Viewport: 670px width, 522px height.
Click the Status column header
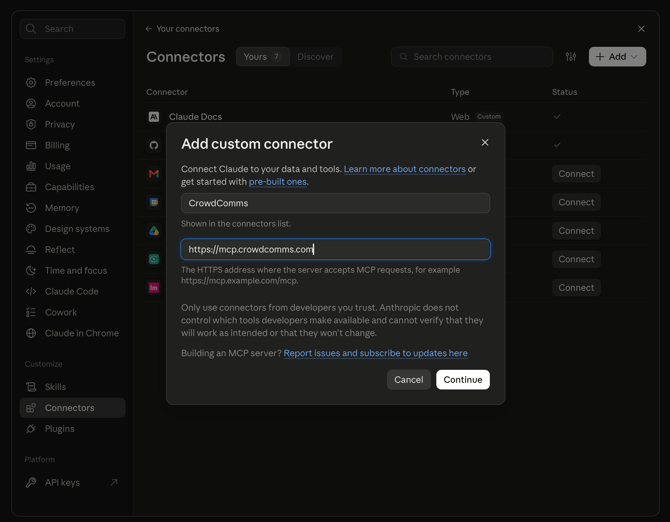(564, 92)
